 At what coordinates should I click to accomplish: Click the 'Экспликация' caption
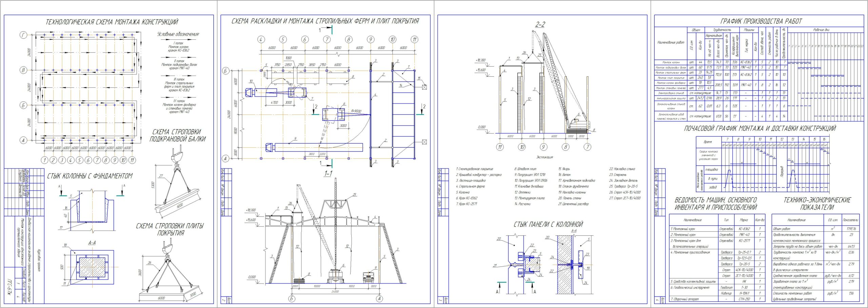pyautogui.click(x=545, y=157)
